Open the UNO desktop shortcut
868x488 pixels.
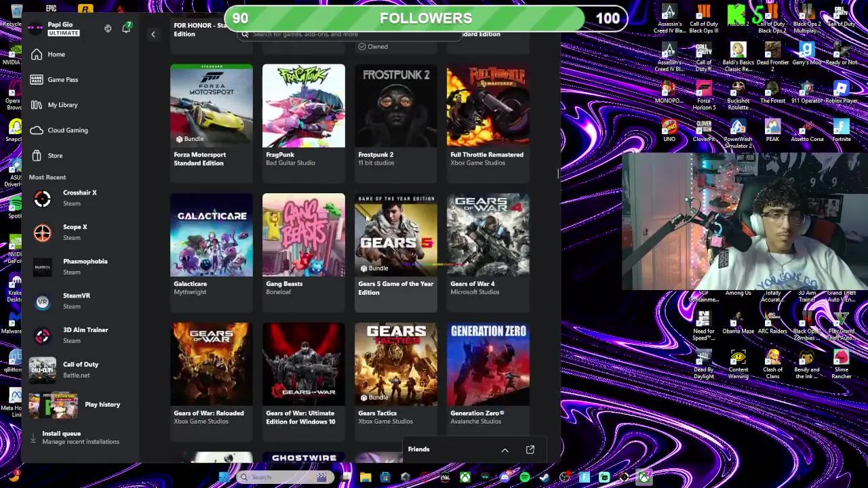coord(669,130)
